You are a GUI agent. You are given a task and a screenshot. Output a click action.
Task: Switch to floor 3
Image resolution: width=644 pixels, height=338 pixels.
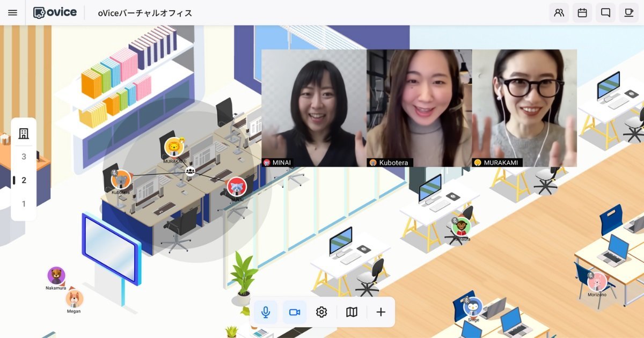pos(24,157)
